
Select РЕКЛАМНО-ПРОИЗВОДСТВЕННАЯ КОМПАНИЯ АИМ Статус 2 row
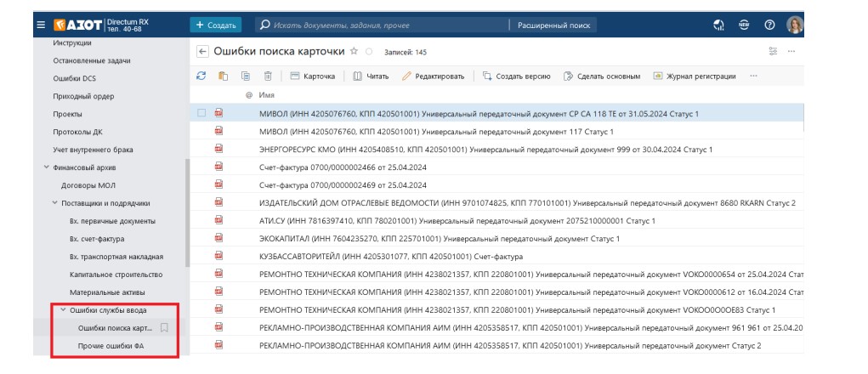[x=496, y=345]
